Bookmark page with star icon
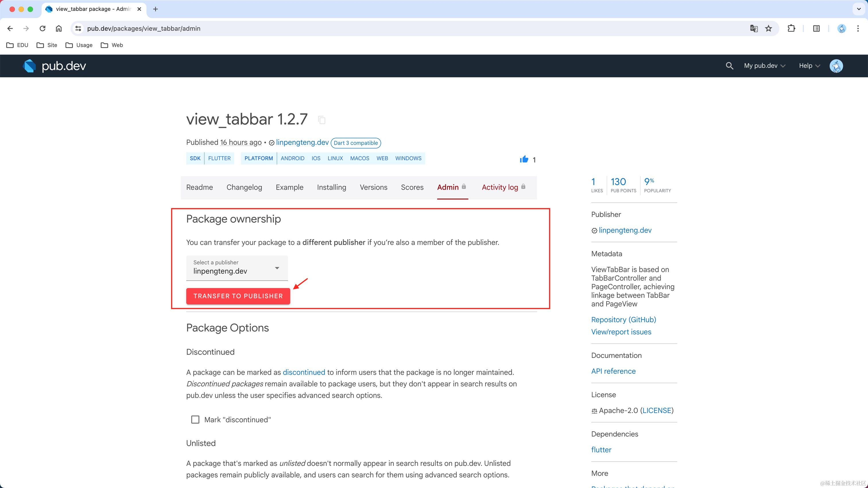This screenshot has width=868, height=488. pos(768,29)
